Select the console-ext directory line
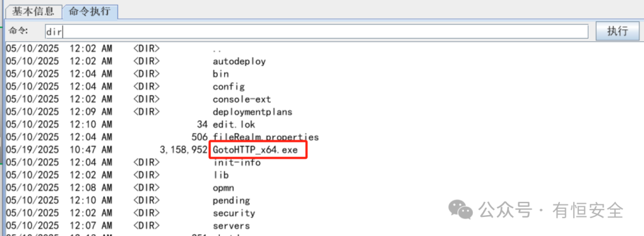This screenshot has height=236, width=644. click(241, 100)
